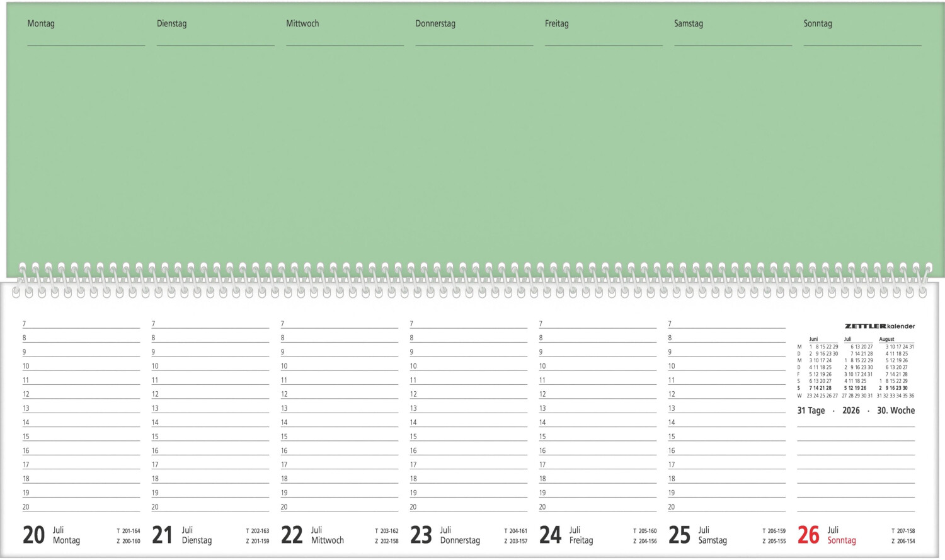
Task: Click the large date number 20
Action: click(x=34, y=535)
